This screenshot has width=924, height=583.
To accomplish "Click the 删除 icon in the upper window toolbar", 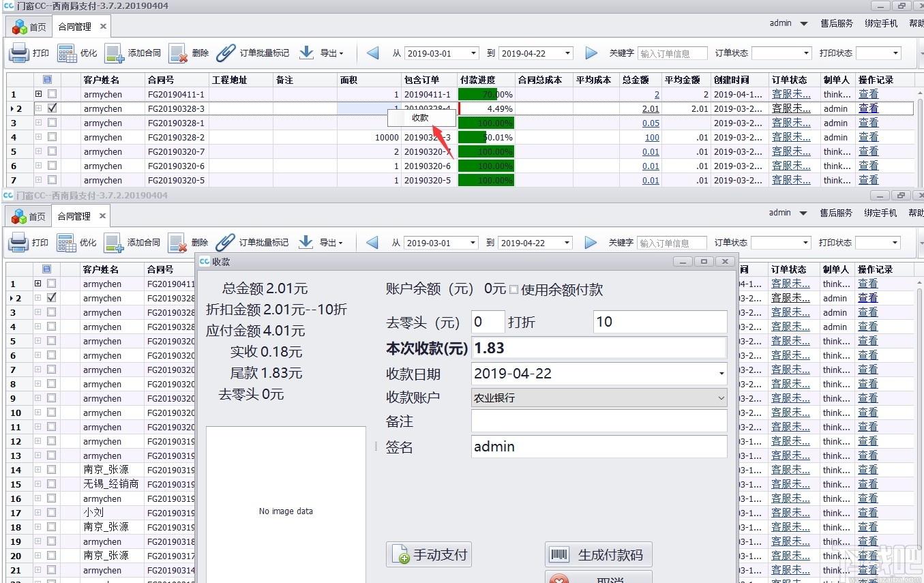I will (178, 53).
